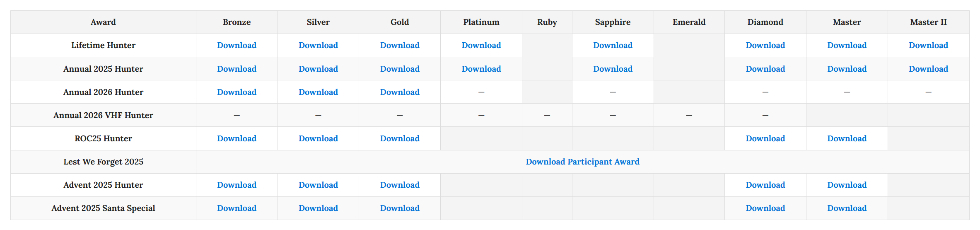Click the Award column header
Viewport: 980px width, 230px height.
tap(103, 22)
